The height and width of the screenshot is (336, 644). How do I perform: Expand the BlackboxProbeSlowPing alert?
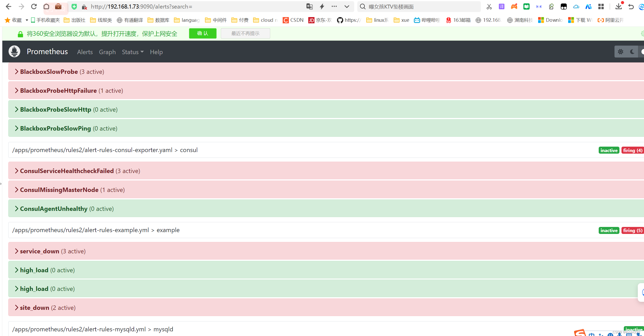point(326,128)
